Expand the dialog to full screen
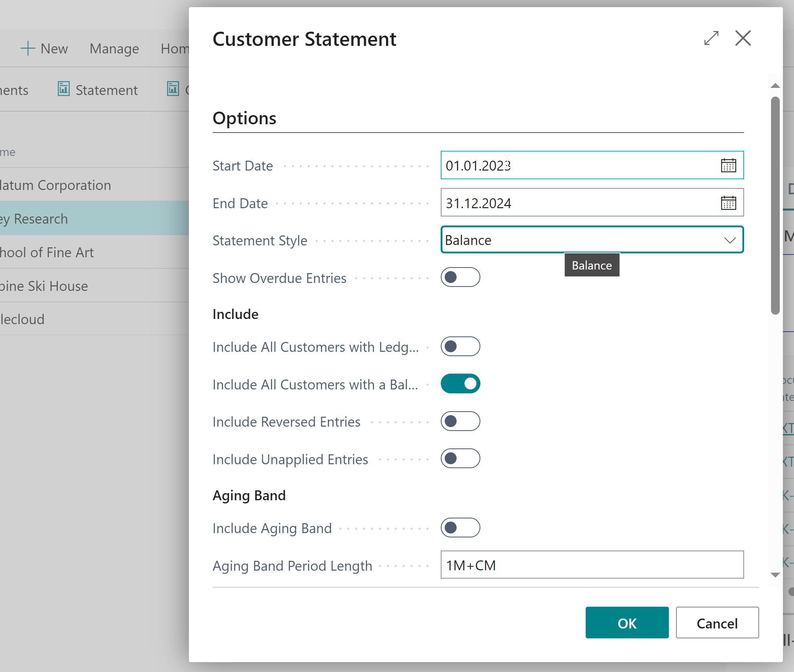Viewport: 794px width, 672px height. click(711, 38)
